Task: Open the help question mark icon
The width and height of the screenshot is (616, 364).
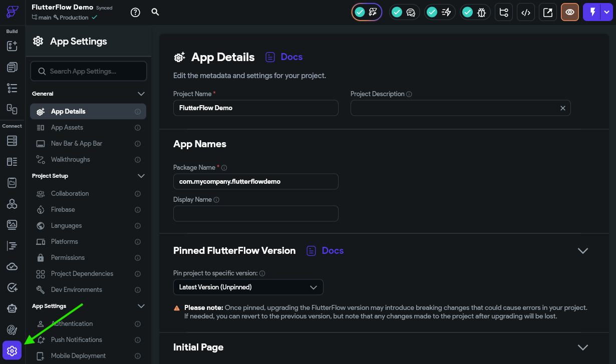Action: click(135, 13)
